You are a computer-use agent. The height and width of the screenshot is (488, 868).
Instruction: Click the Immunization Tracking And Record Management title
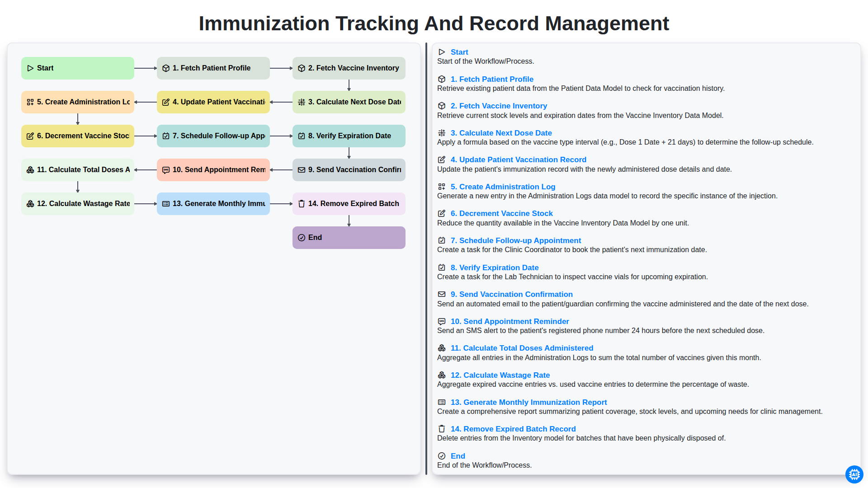point(434,23)
